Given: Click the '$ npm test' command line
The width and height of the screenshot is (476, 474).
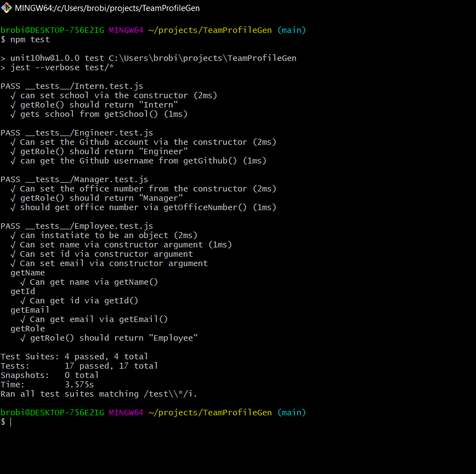Looking at the screenshot, I should (25, 40).
